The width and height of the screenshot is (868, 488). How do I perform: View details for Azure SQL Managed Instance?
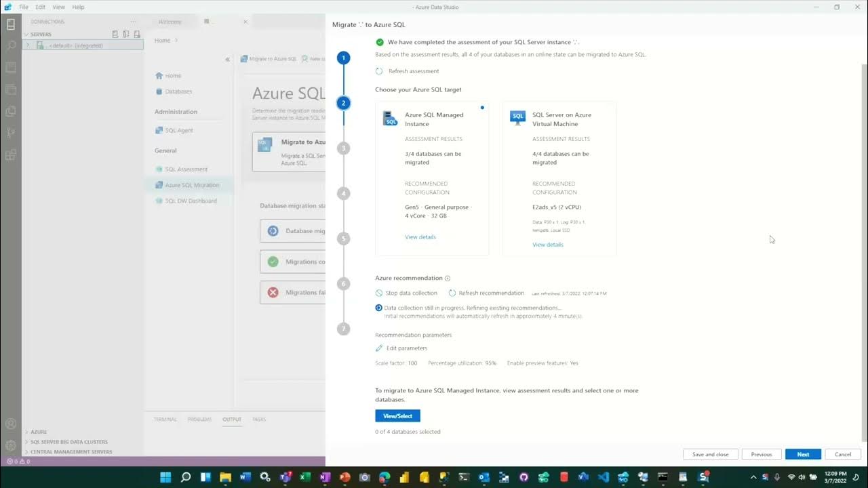click(x=420, y=237)
